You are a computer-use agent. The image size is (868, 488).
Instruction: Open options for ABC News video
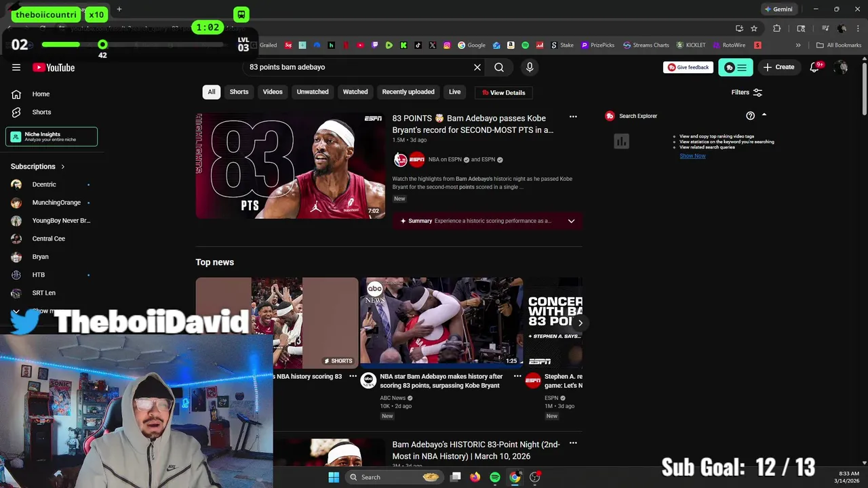point(517,376)
